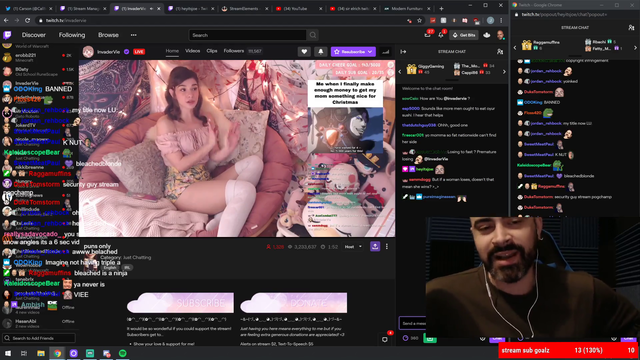Mute the InvaderVie tab via speaker icon
The width and height of the screenshot is (640, 360).
[x=151, y=9]
